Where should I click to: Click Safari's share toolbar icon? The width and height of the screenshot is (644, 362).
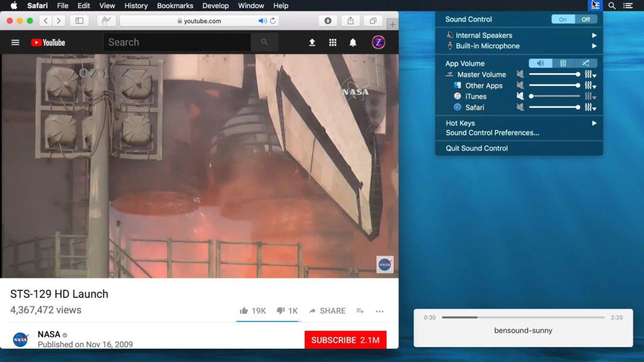tap(351, 21)
